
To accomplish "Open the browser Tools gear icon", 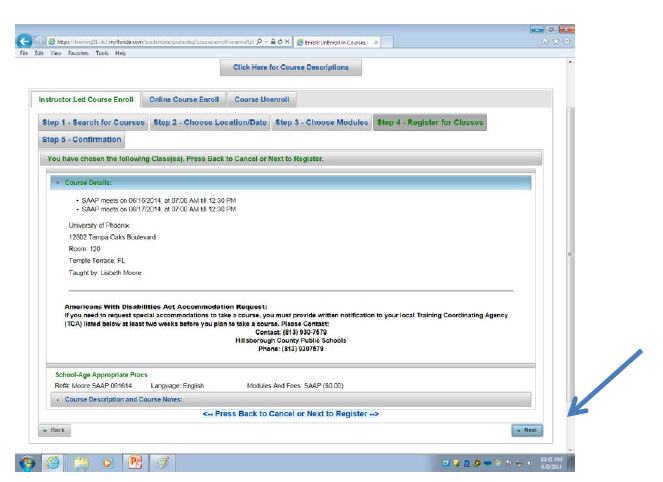I will click(x=567, y=41).
